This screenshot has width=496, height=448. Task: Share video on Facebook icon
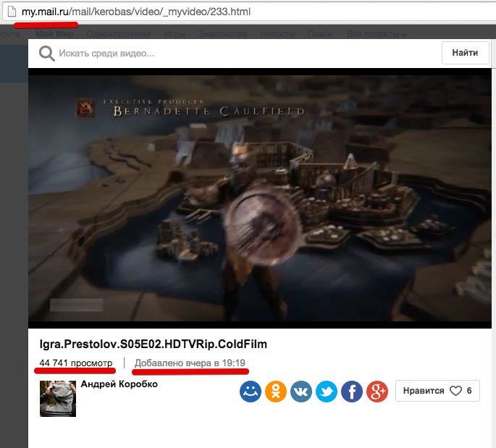coord(352,392)
